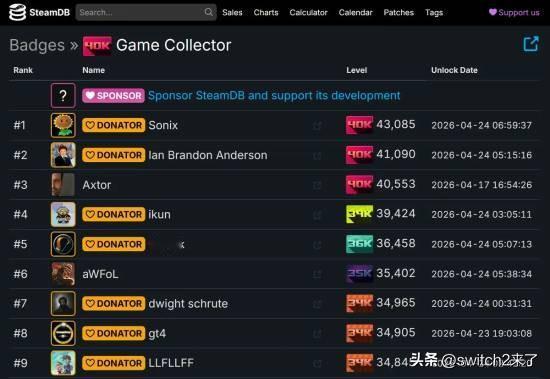Click external link icon in Ian Brandon Anderson row
Image resolution: width=550 pixels, height=379 pixels.
317,155
